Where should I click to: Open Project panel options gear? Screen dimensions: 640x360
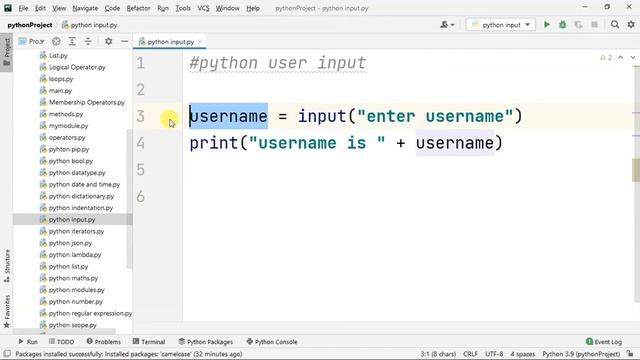pos(108,41)
